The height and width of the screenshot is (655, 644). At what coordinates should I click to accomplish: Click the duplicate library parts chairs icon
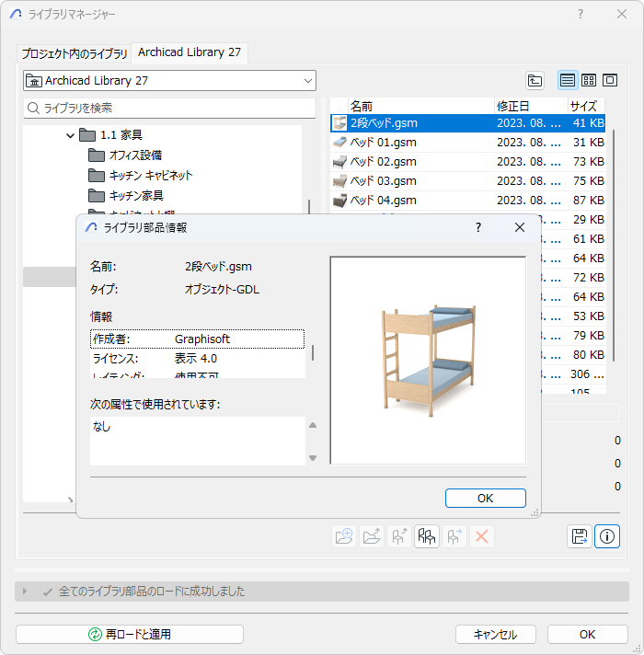(x=426, y=536)
